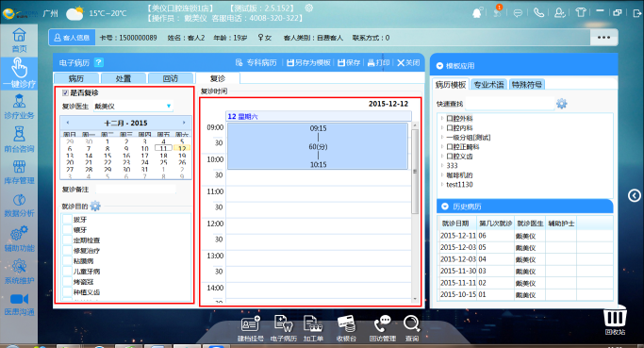Image resolution: width=644 pixels, height=348 pixels.
Task: Click the T-shirt skin icon
Action: [581, 12]
